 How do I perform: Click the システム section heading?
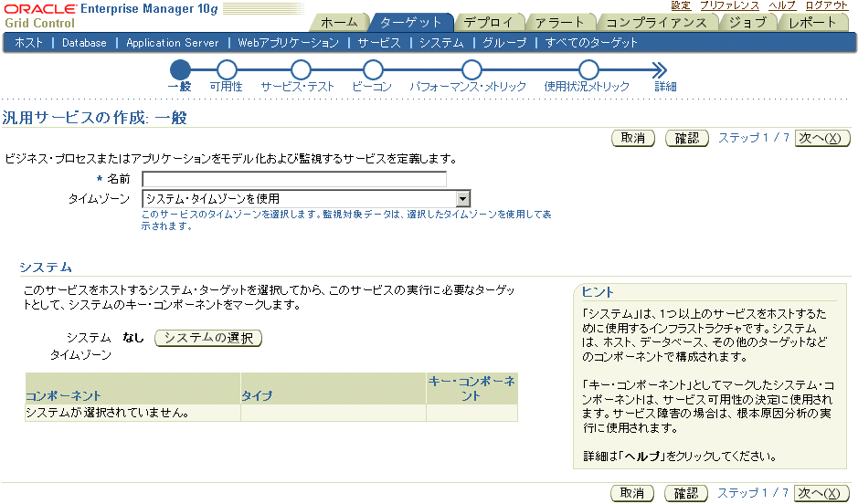tap(46, 268)
